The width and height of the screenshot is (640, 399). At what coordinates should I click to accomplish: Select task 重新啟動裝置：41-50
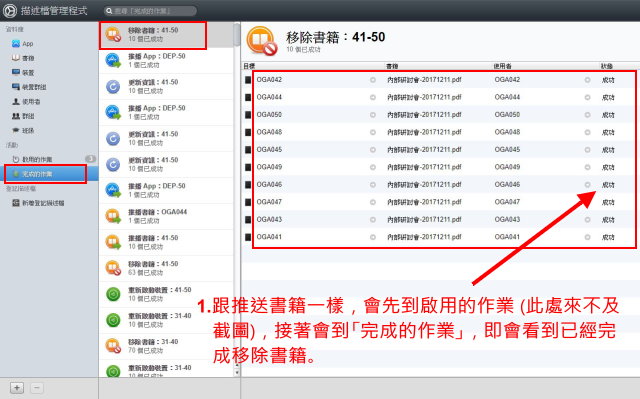167,294
